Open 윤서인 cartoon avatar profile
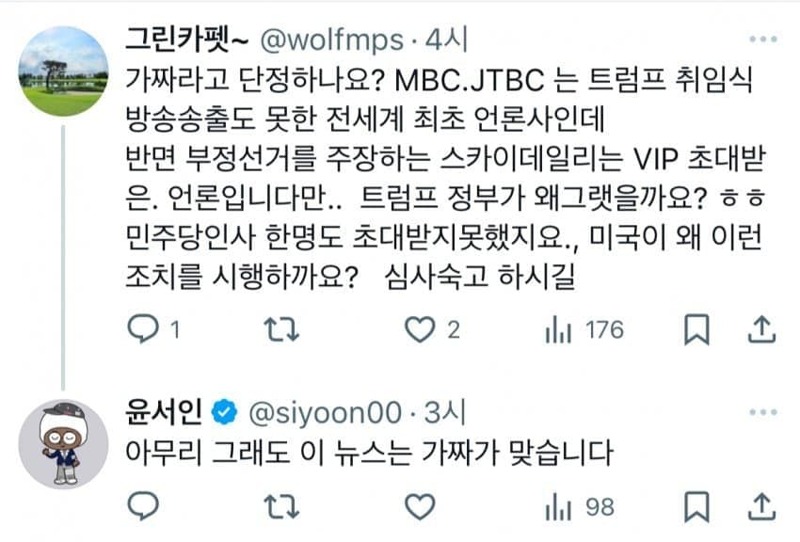 (x=63, y=444)
